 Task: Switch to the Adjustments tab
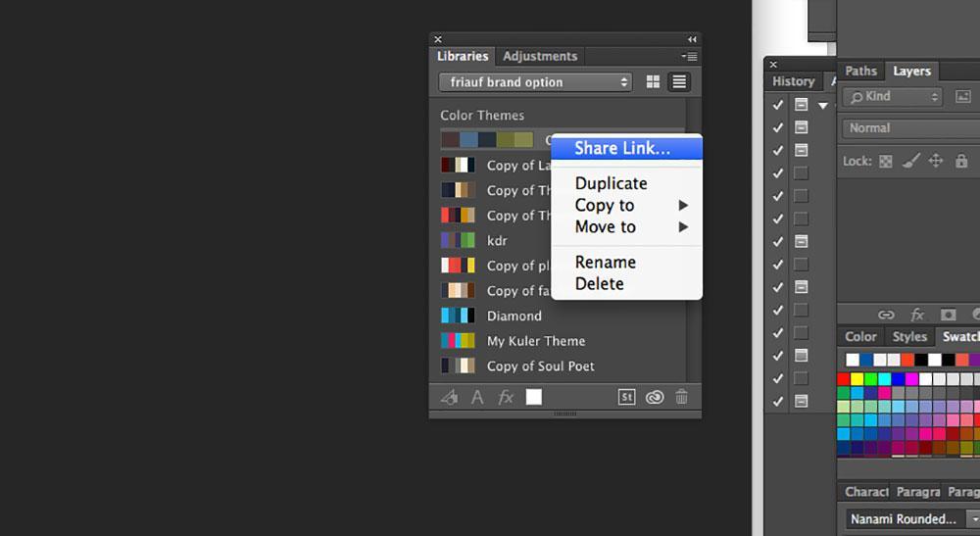pos(540,56)
